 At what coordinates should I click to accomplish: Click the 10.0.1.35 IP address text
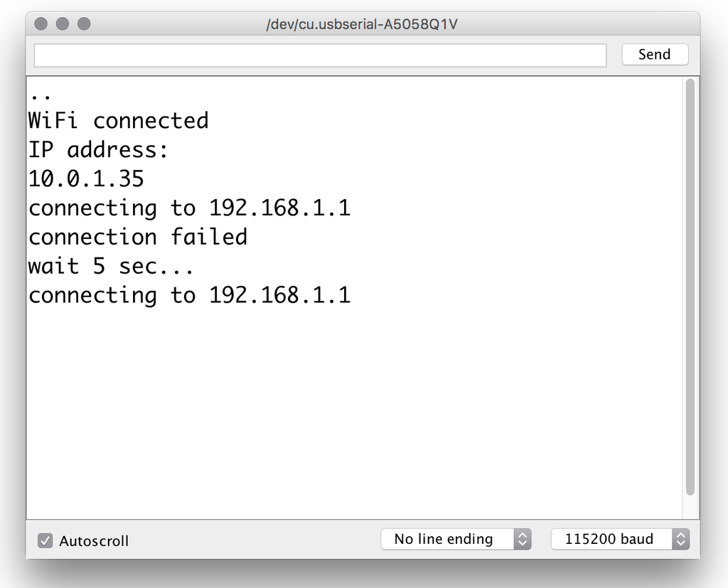tap(86, 178)
